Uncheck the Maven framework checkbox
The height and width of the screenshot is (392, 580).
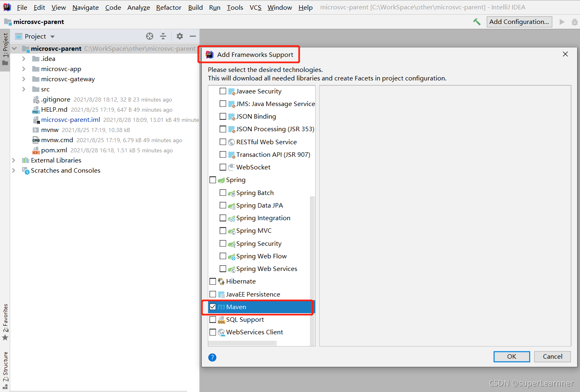[213, 307]
